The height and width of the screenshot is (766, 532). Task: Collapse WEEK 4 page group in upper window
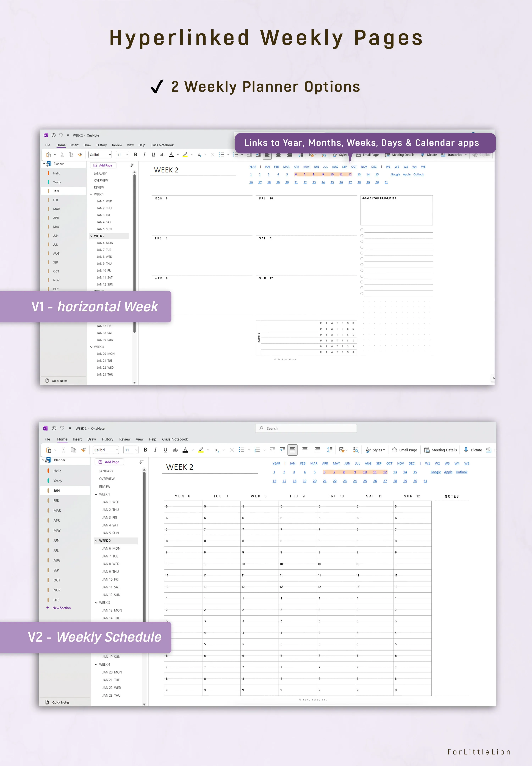pyautogui.click(x=91, y=347)
